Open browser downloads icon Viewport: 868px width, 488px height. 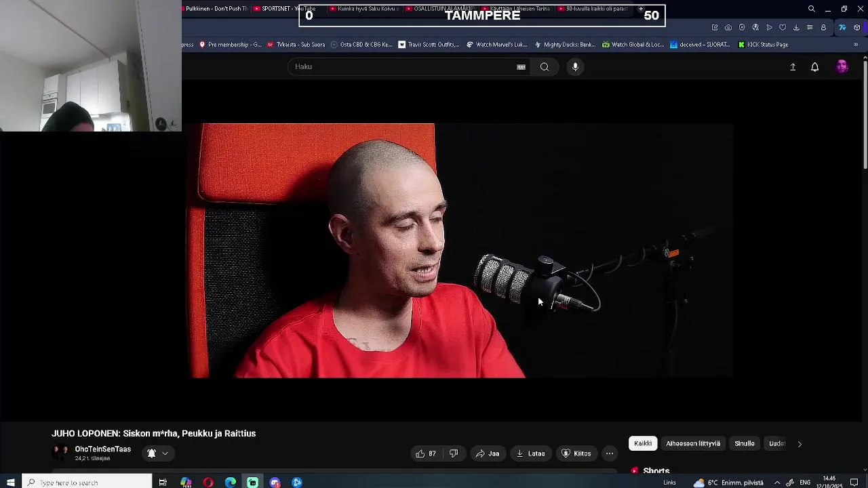(x=796, y=28)
